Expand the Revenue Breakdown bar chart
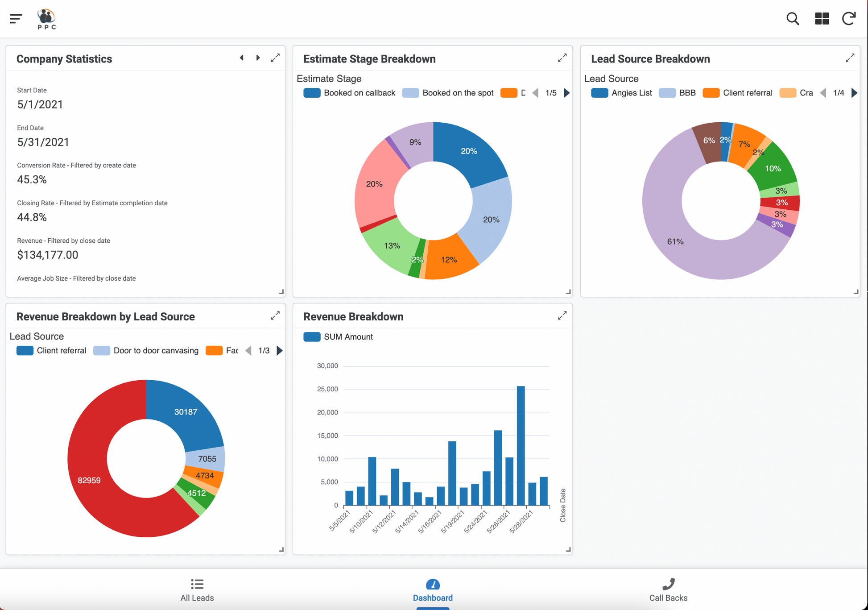This screenshot has height=610, width=868. [562, 316]
